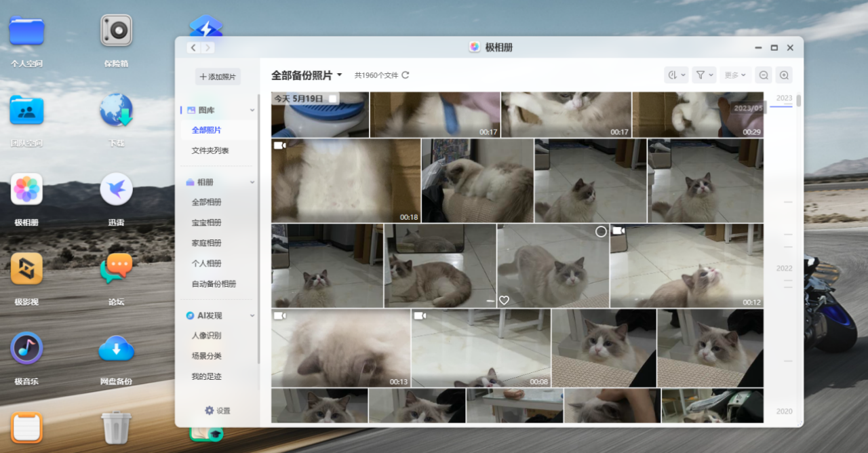
Task: Open the orange notes app icon
Action: click(26, 427)
